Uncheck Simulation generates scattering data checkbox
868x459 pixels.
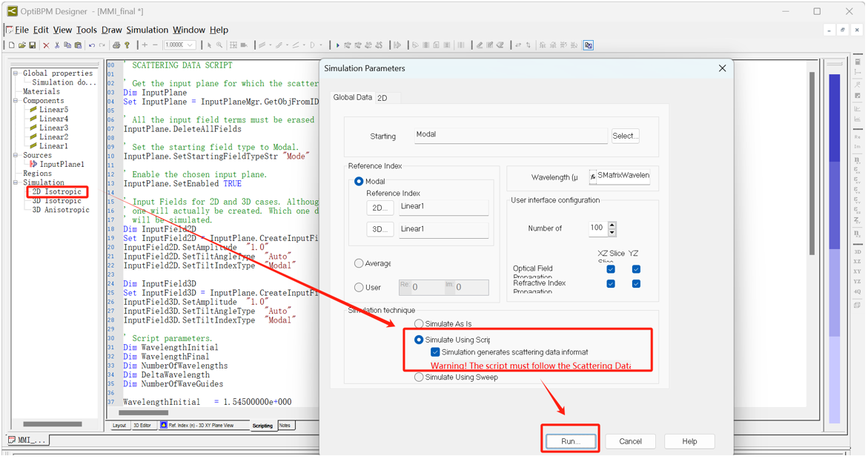click(x=435, y=352)
